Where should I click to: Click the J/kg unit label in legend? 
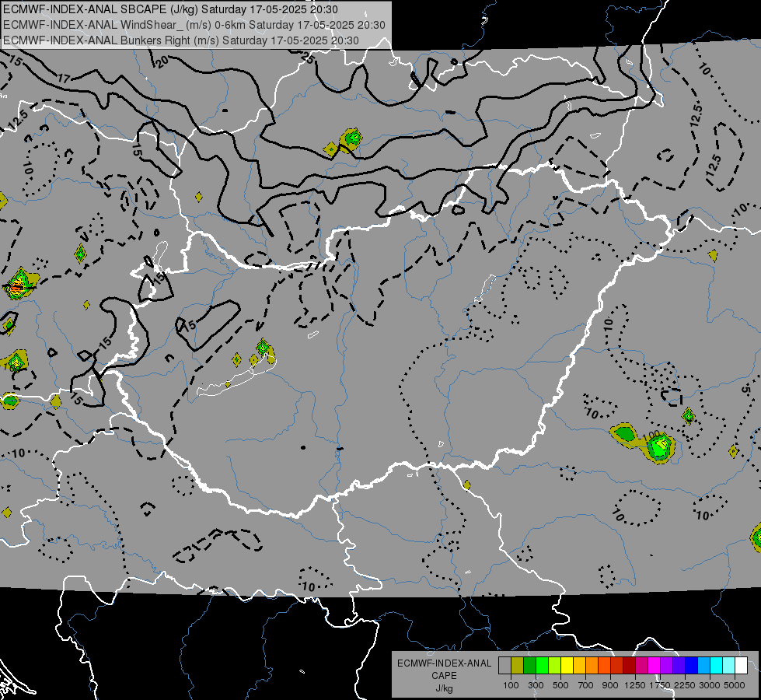(x=444, y=688)
